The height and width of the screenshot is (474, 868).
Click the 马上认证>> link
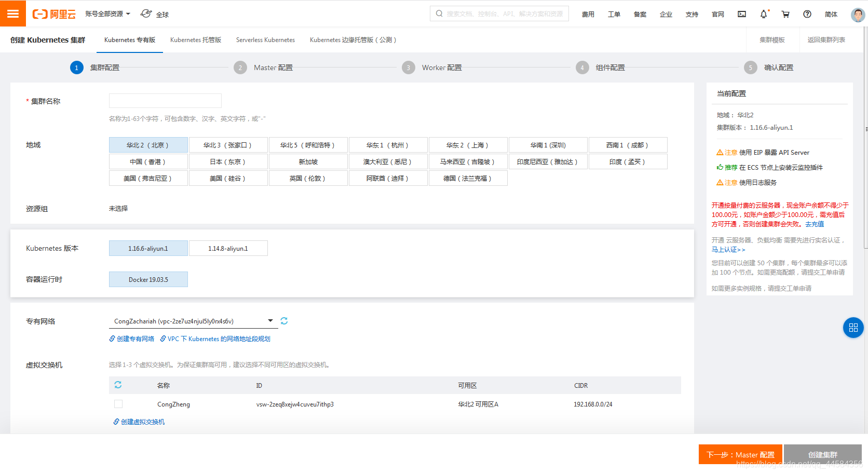coord(728,249)
